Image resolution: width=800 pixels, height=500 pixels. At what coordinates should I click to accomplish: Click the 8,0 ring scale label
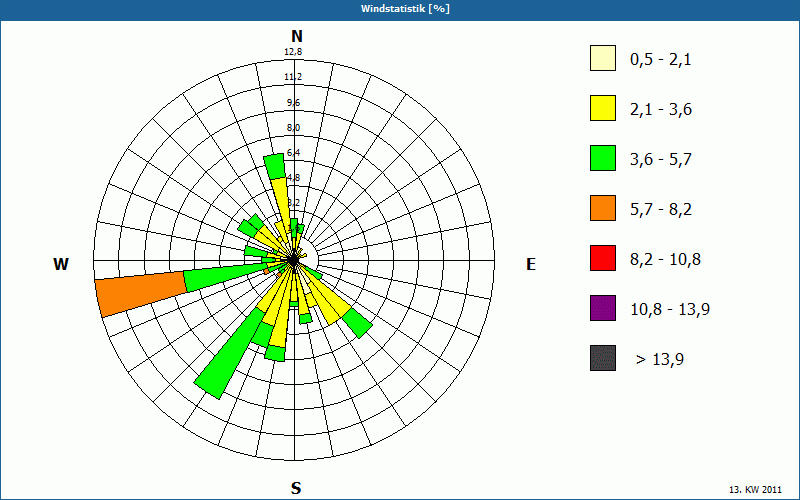click(293, 128)
